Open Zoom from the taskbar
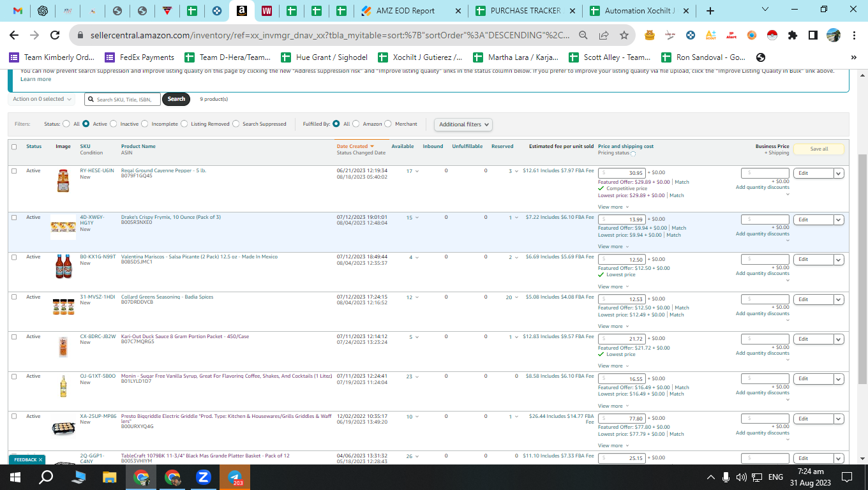 [x=204, y=477]
